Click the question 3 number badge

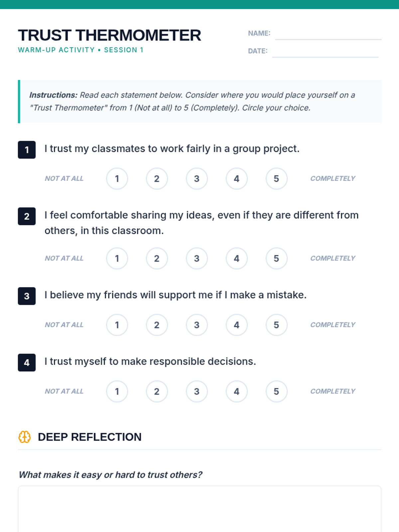tap(27, 296)
